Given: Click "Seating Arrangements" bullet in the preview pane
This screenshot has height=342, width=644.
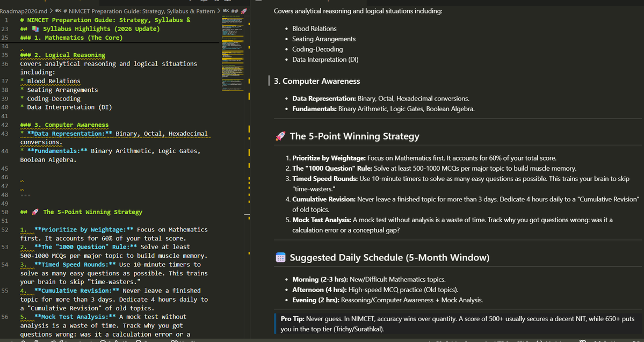Looking at the screenshot, I should [x=324, y=39].
